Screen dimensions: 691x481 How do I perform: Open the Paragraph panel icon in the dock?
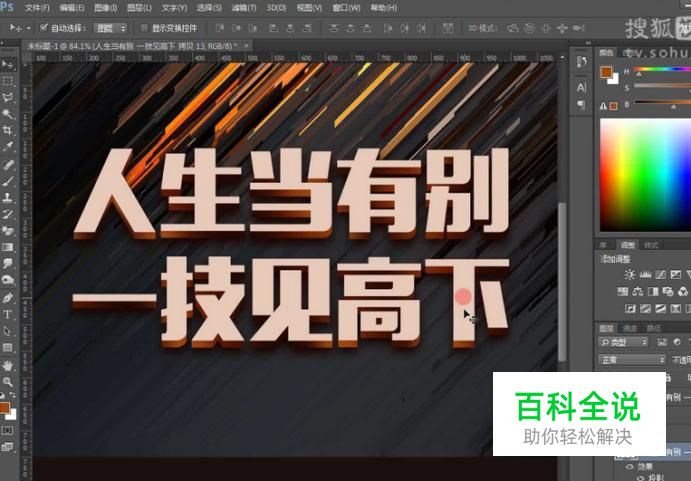[582, 104]
